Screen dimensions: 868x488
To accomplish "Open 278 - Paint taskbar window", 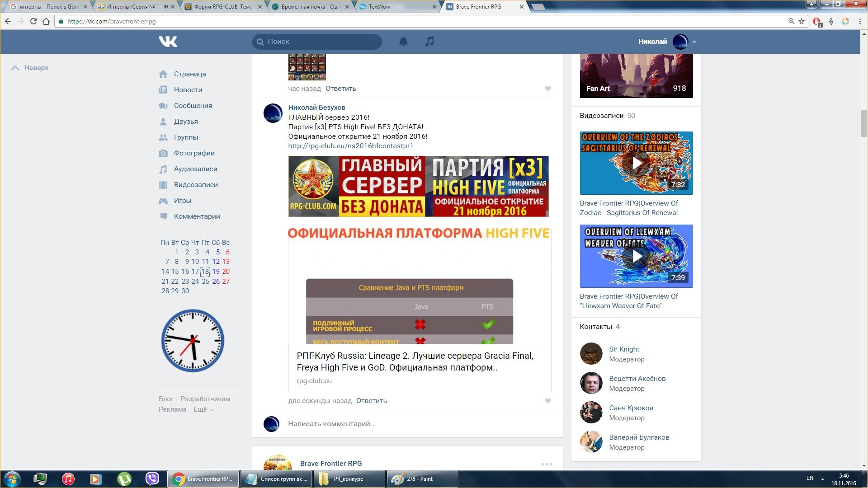I will click(x=422, y=479).
